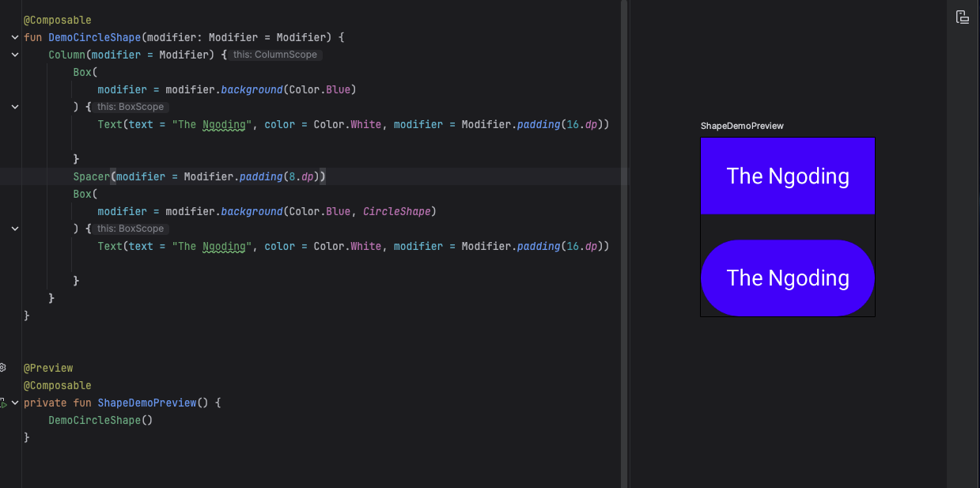Fold the Column block using its chevron
Image resolution: width=980 pixels, height=488 pixels.
[x=15, y=55]
